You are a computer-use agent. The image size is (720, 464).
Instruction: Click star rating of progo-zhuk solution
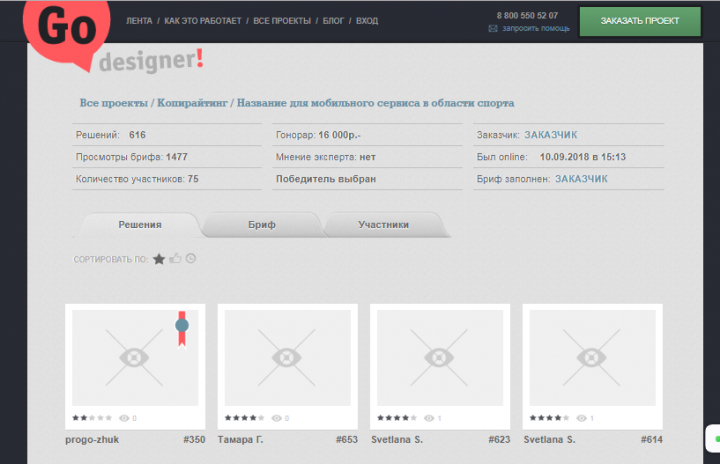coord(92,418)
